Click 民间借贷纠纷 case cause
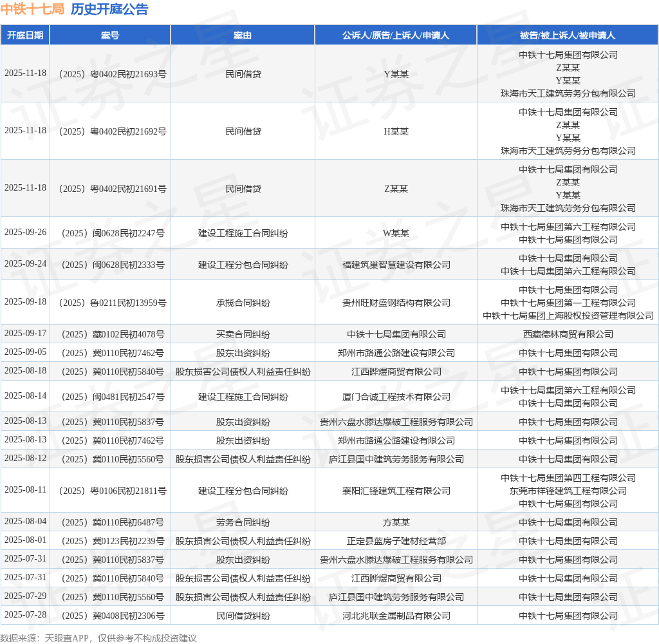 pyautogui.click(x=243, y=616)
